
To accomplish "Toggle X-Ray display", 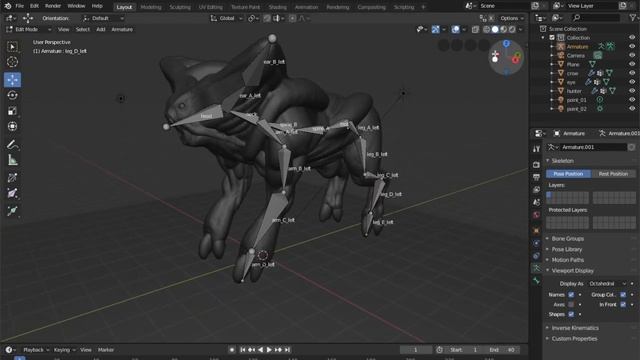I will (476, 29).
